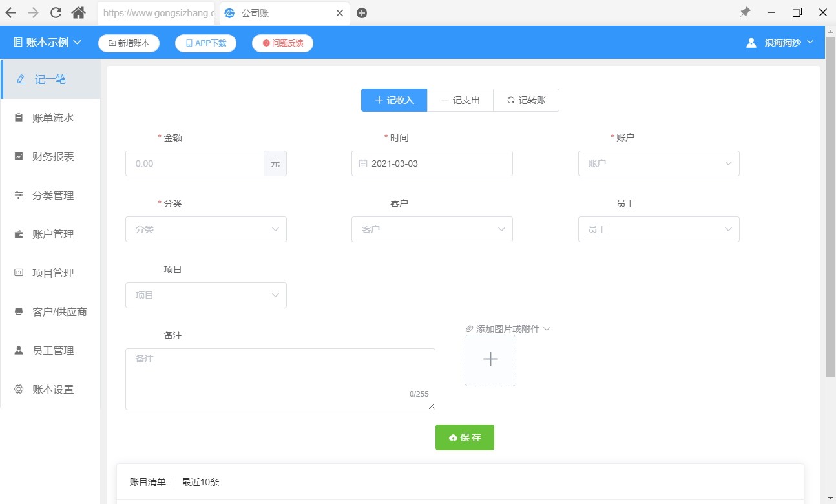Screen dimensions: 836x504
Task: Open 分类管理 sliders icon in sidebar
Action: coord(19,195)
